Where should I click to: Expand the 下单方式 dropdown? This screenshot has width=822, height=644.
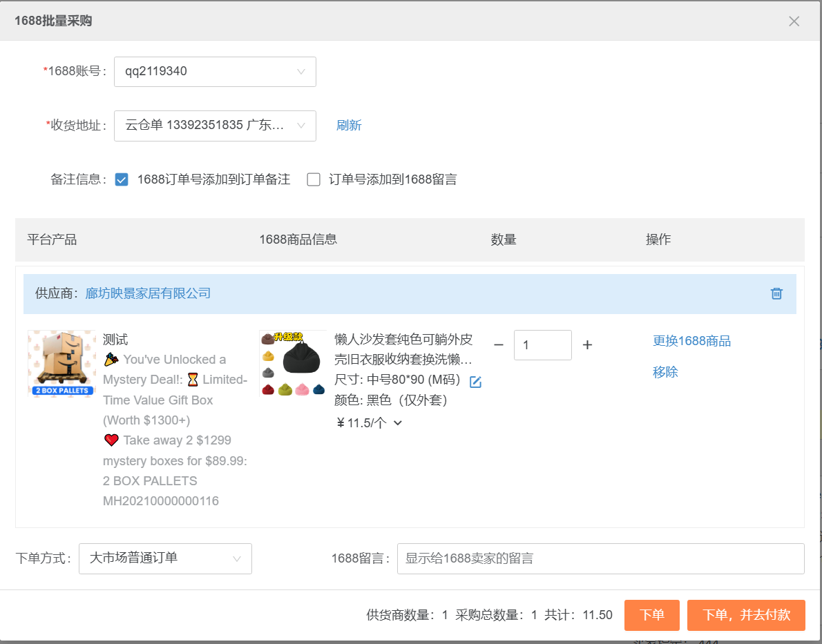(x=165, y=559)
